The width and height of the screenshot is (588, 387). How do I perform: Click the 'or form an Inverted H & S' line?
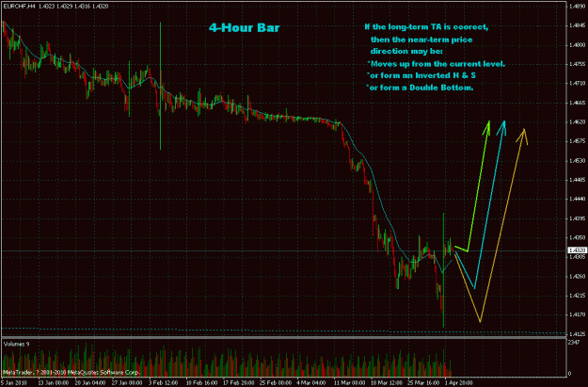click(x=421, y=75)
